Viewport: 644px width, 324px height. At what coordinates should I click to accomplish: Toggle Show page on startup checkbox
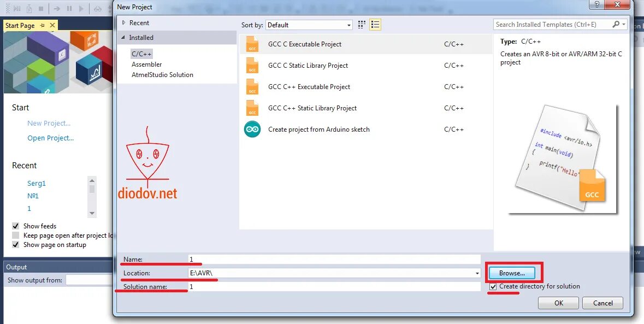(16, 245)
